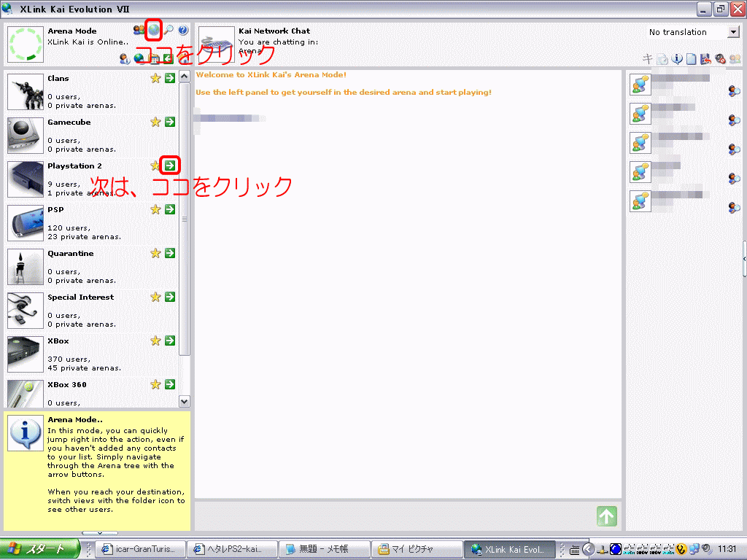Click the home arena icon
This screenshot has height=560, width=747.
(x=184, y=58)
